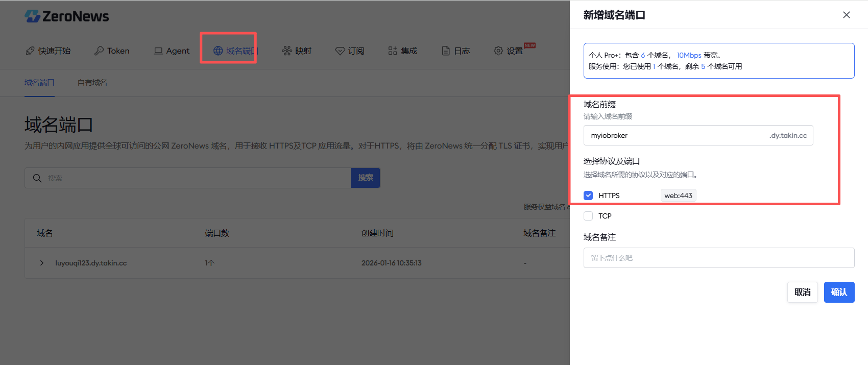Expand the luyouqi123.dy.takin.cc row chevron
The width and height of the screenshot is (868, 365).
pyautogui.click(x=41, y=263)
